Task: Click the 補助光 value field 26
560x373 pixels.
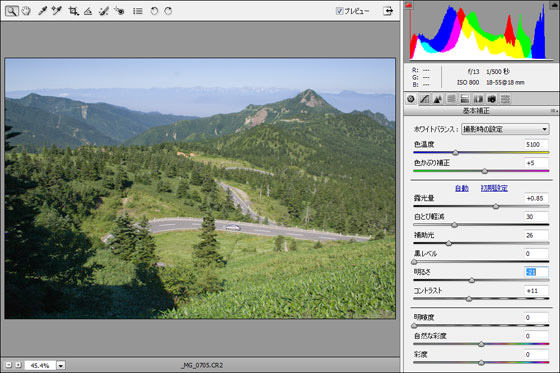Action: 536,235
